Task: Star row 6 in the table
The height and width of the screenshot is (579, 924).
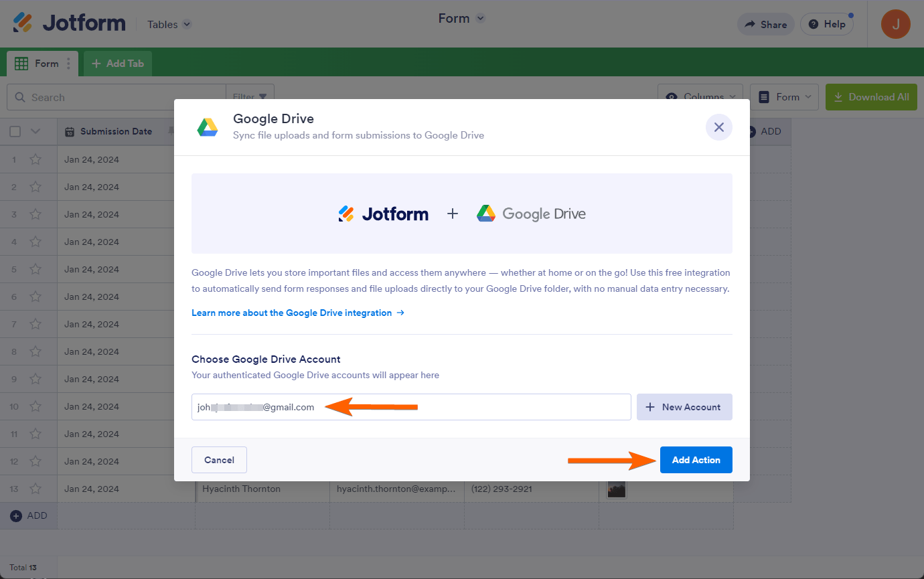Action: pyautogui.click(x=35, y=297)
